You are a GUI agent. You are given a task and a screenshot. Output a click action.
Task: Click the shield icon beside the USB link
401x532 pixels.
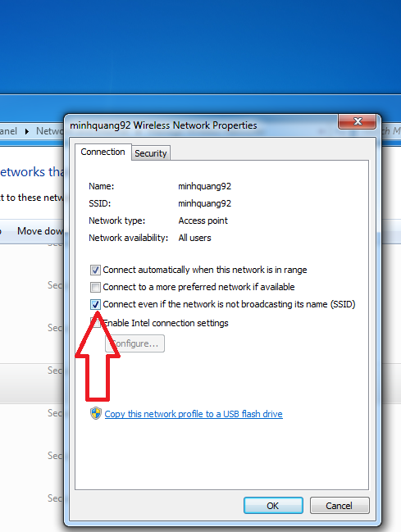[96, 414]
